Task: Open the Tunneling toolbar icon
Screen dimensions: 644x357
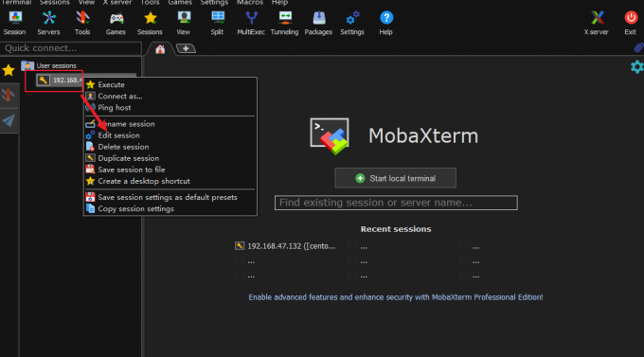Action: point(285,23)
